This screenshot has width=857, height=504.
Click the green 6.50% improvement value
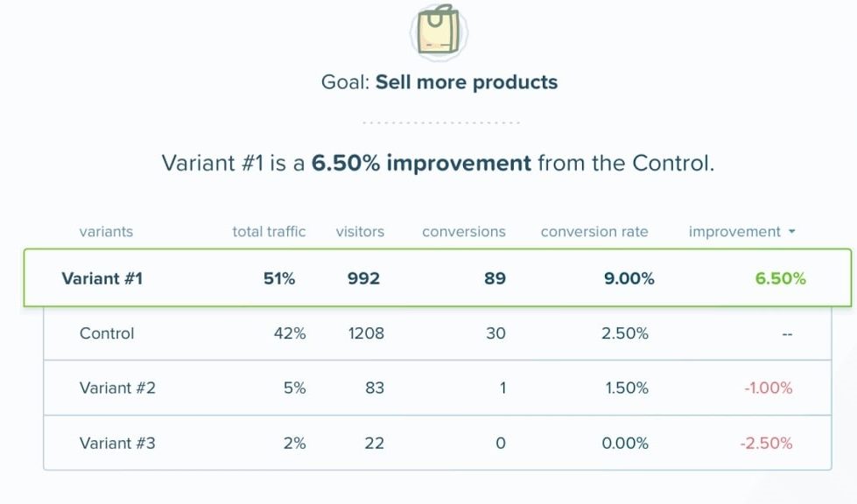[780, 279]
